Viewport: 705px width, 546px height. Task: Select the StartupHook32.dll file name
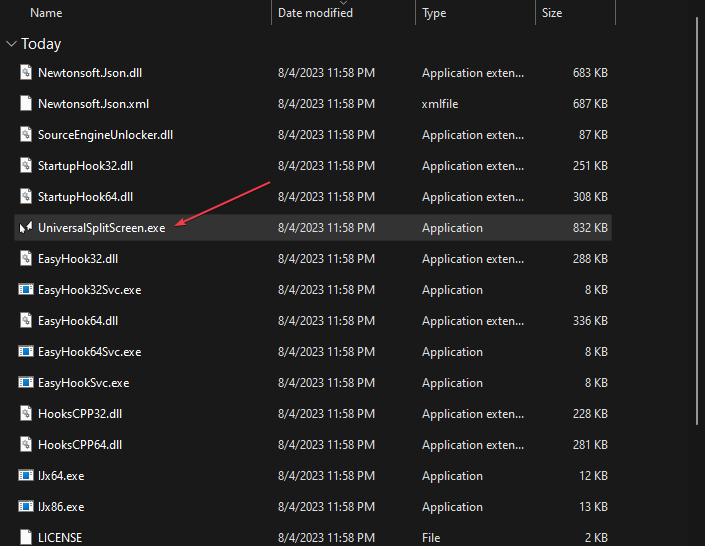(85, 166)
